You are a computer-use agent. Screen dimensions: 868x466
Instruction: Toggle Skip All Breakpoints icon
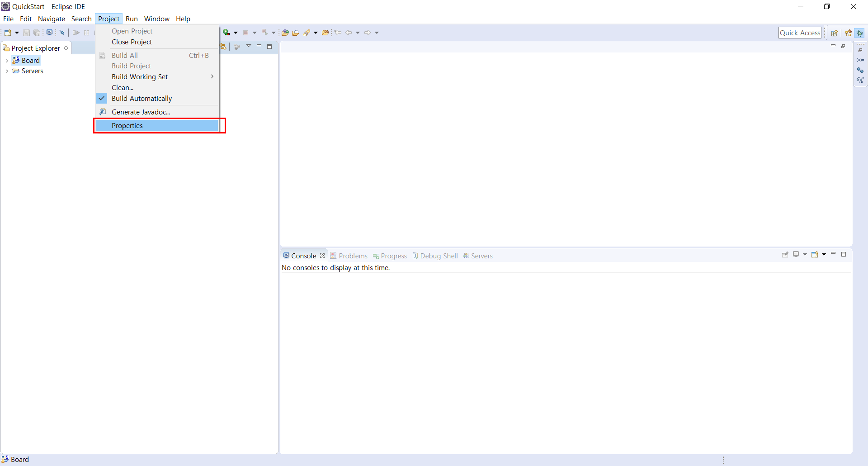tap(62, 33)
